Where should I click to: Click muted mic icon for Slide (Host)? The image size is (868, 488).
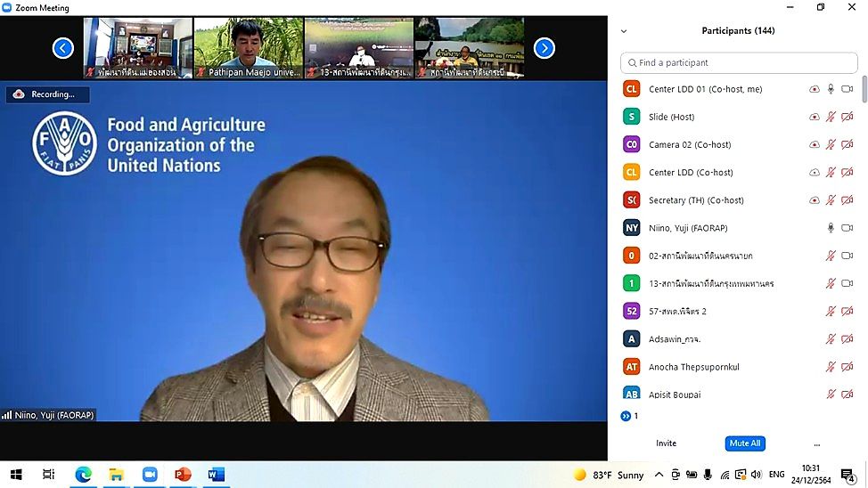coord(831,117)
